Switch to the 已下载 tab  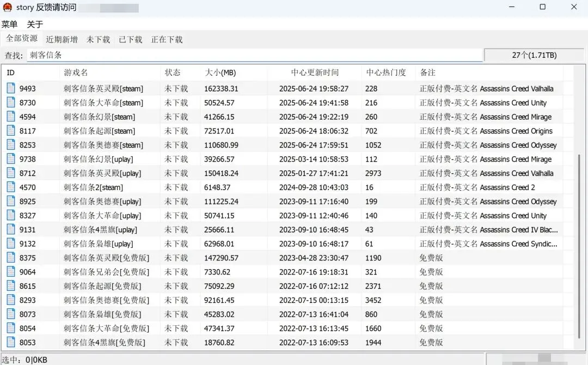131,39
